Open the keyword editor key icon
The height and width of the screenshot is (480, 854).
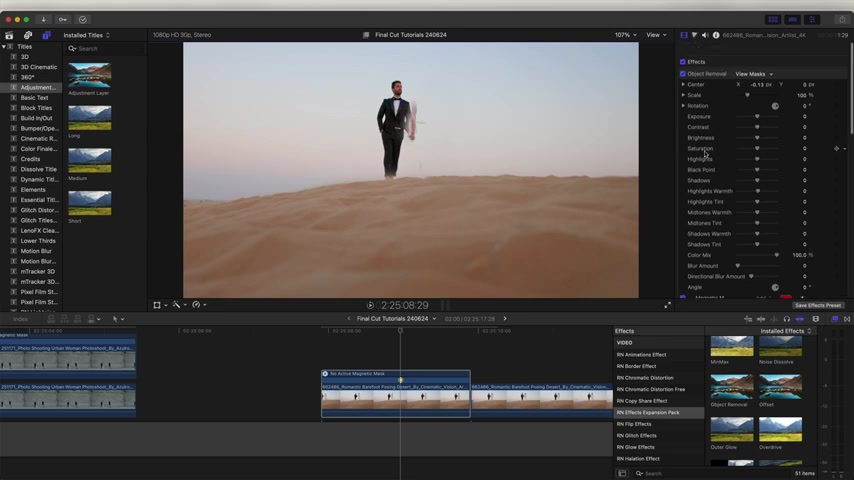[x=63, y=20]
